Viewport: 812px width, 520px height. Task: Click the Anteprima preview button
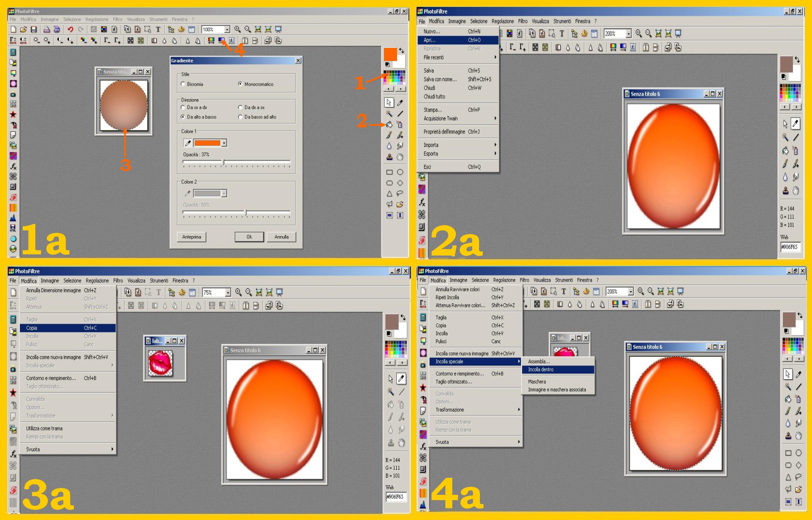(192, 237)
